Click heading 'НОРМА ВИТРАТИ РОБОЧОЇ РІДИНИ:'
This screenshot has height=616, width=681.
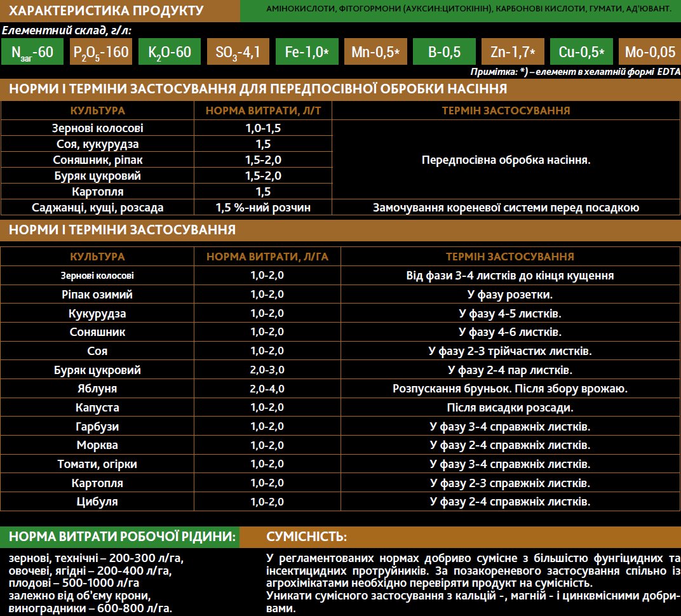122,537
